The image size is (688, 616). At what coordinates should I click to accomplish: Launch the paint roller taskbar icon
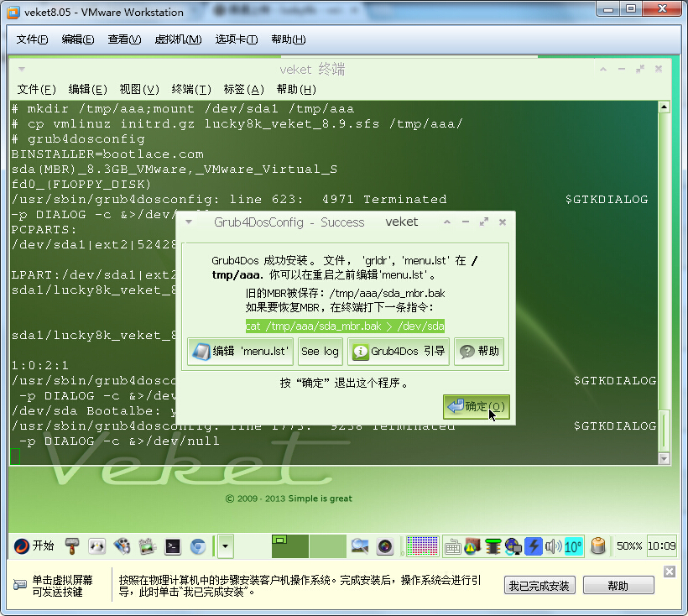pos(72,546)
